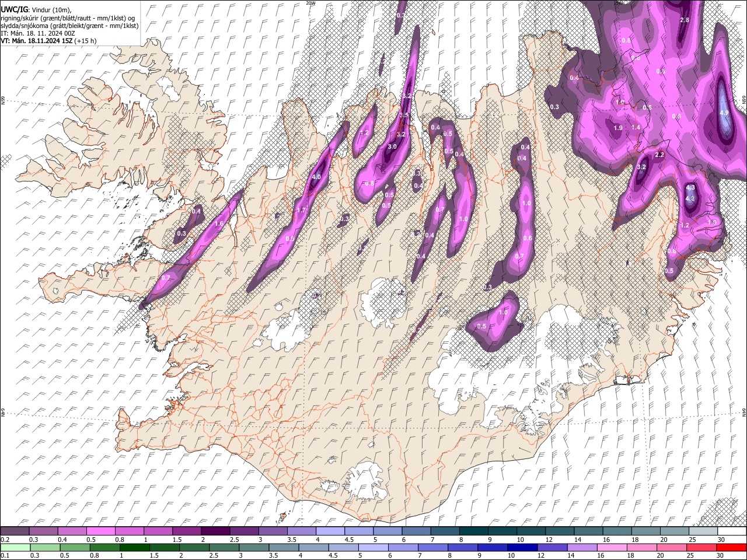The height and width of the screenshot is (560, 747).
Task: Click the 1.7 snowfall value on the map
Action: (x=302, y=211)
